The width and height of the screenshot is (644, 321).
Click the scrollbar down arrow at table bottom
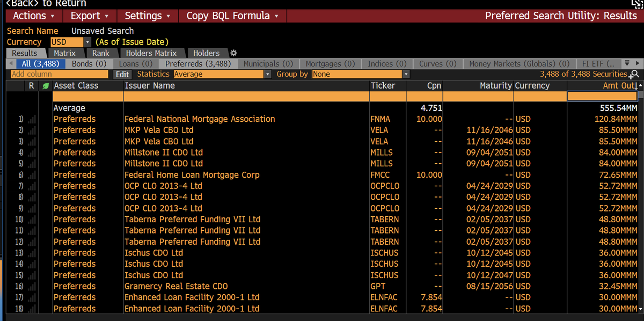[640, 309]
